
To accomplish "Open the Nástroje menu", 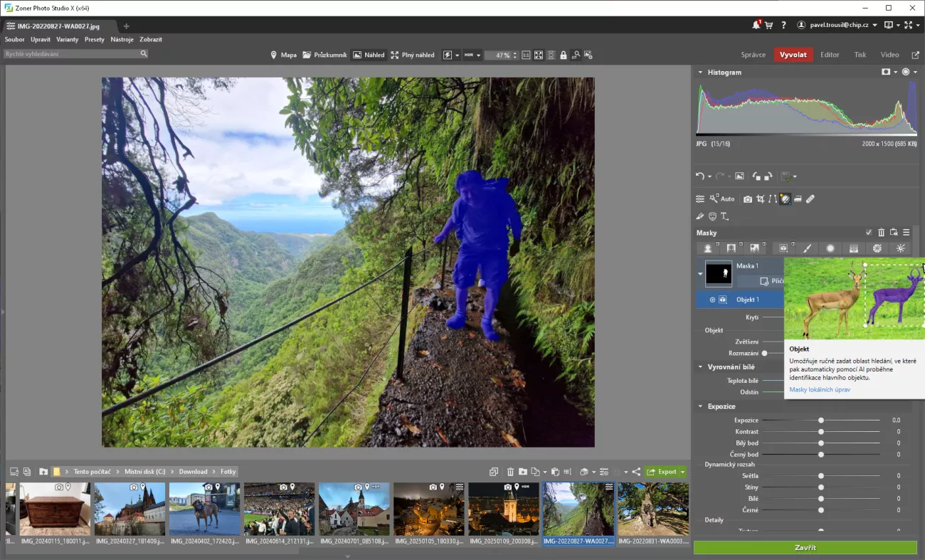I will [x=122, y=40].
